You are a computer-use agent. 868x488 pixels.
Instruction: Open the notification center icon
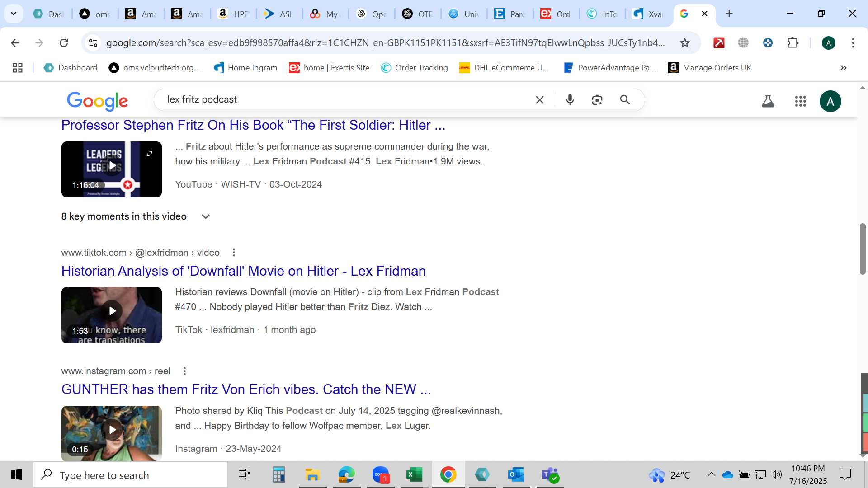845,474
